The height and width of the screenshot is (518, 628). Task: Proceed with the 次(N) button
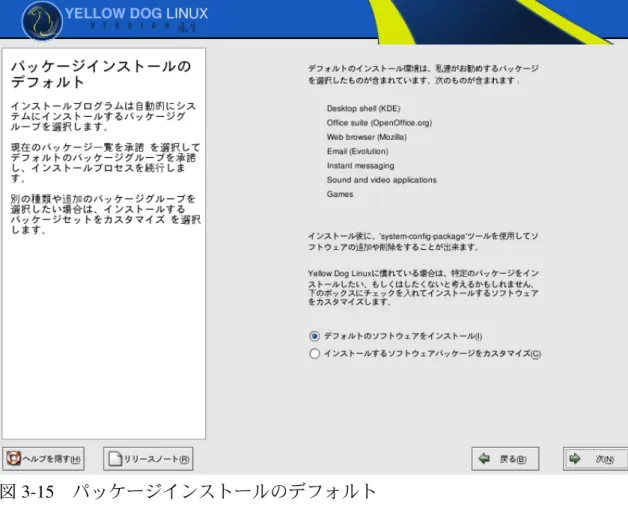point(595,459)
